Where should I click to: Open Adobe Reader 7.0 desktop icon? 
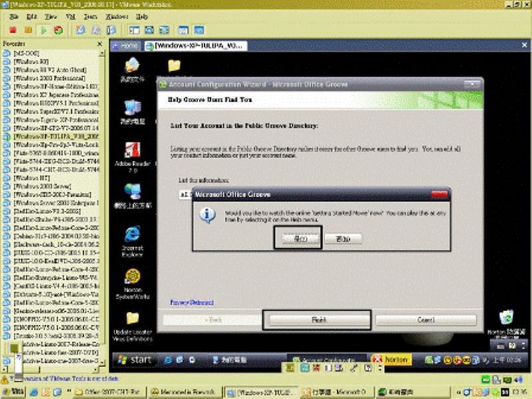132,152
